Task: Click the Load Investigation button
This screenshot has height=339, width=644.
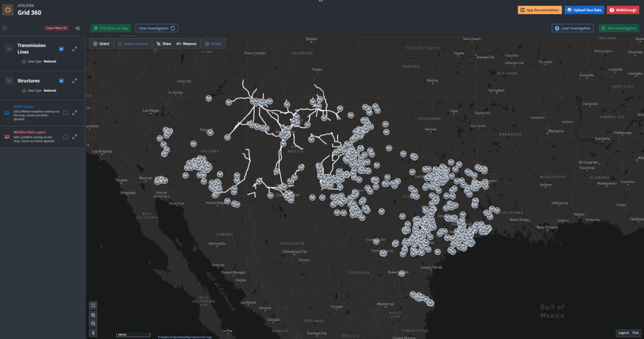Action: tap(572, 28)
